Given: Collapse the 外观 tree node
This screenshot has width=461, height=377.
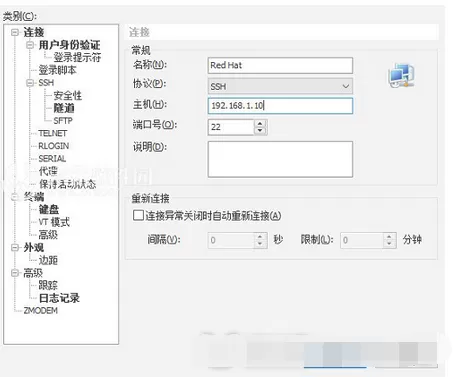Looking at the screenshot, I should [15, 247].
